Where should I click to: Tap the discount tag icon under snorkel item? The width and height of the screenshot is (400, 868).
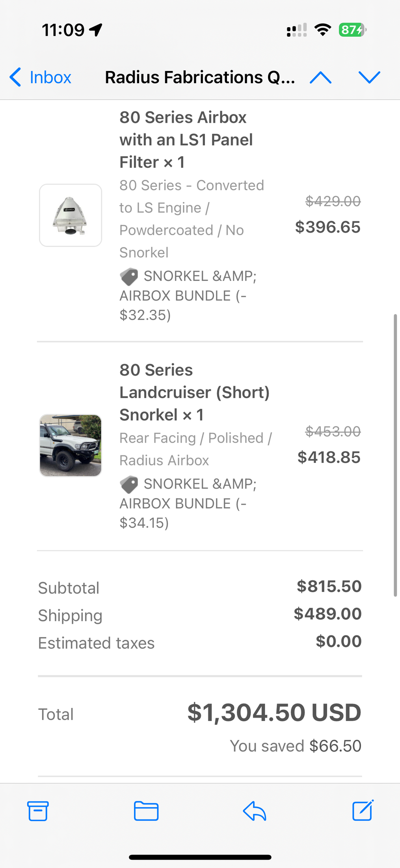pyautogui.click(x=129, y=485)
